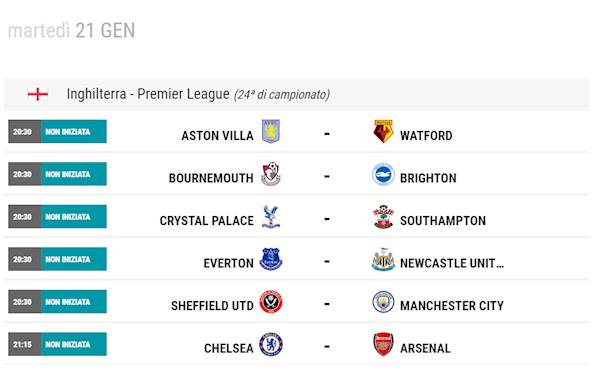Open the Newcastle United crest
The image size is (600, 371).
pyautogui.click(x=383, y=259)
